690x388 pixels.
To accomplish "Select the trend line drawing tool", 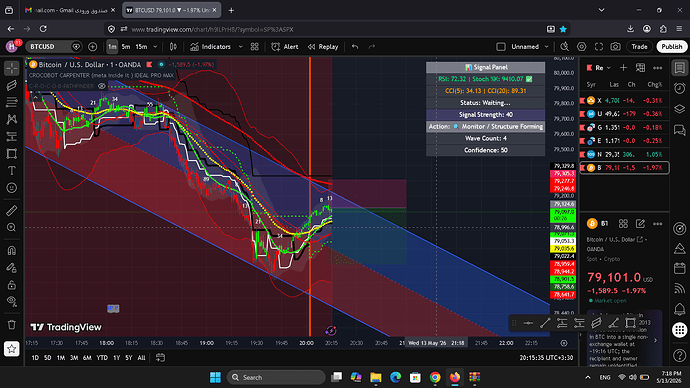I will 12,85.
